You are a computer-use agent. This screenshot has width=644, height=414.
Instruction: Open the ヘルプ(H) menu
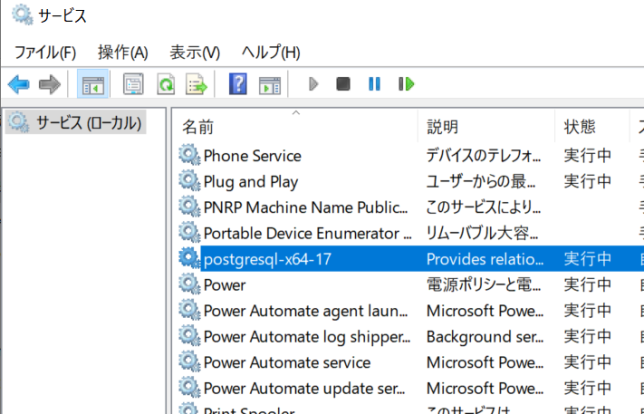coord(271,53)
